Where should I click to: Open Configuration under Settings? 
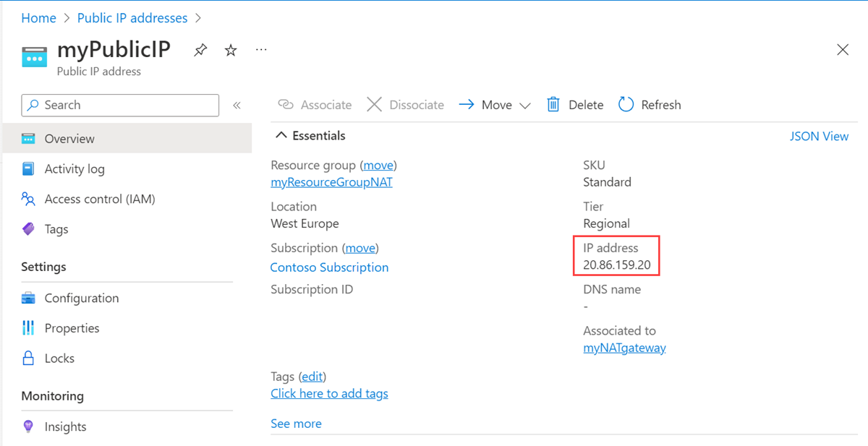pos(81,298)
